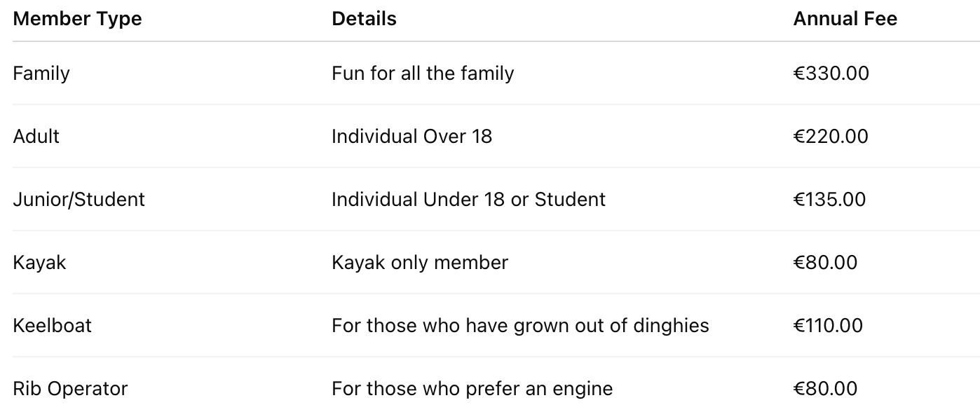Image resolution: width=980 pixels, height=419 pixels.
Task: Select the Family member type cell
Action: 41,74
